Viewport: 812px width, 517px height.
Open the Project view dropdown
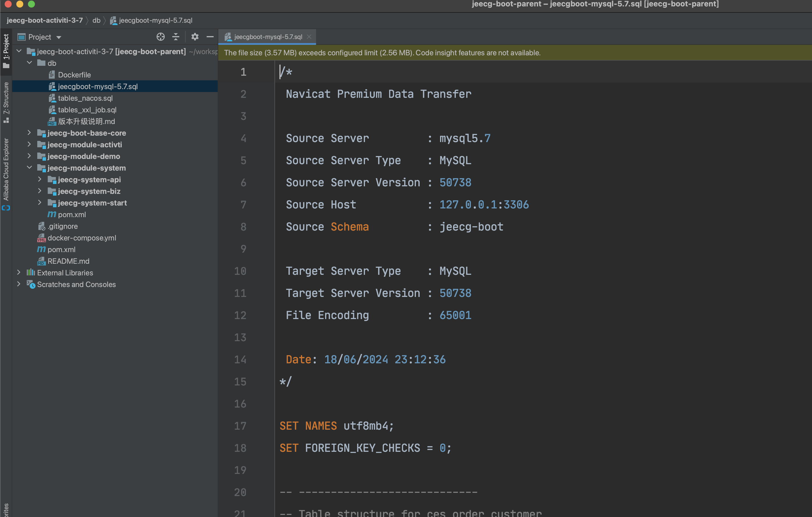59,37
